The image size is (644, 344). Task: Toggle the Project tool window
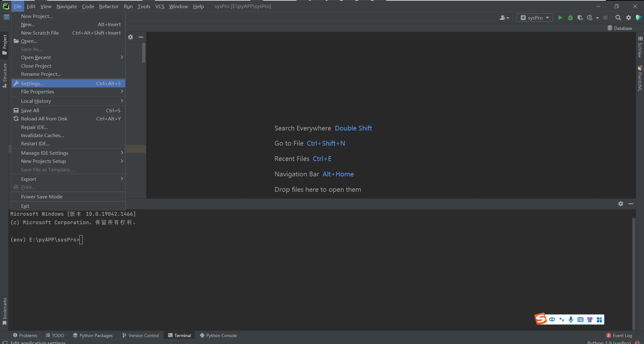click(4, 44)
